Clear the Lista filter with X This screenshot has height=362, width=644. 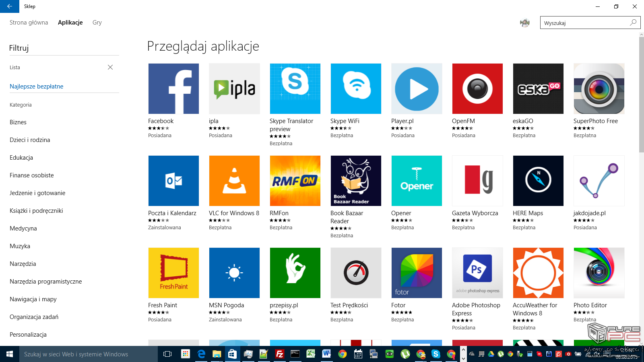coord(110,67)
